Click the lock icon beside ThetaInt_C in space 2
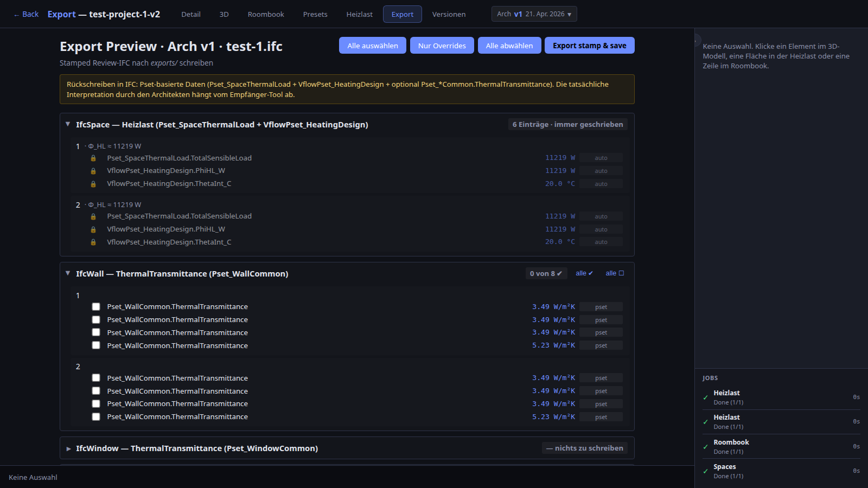Screen dimensions: 868x488 point(93,242)
